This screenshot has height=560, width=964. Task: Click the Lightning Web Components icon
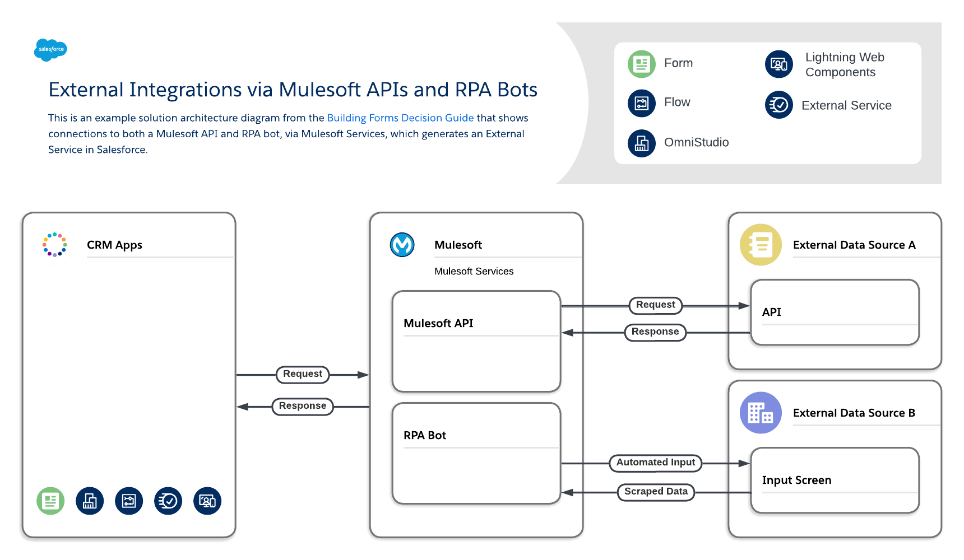pos(778,64)
